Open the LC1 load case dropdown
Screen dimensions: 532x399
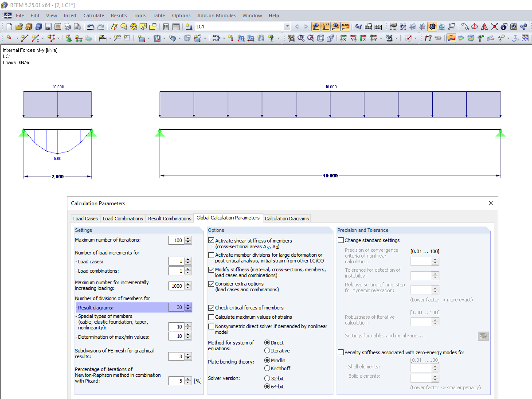(x=288, y=26)
